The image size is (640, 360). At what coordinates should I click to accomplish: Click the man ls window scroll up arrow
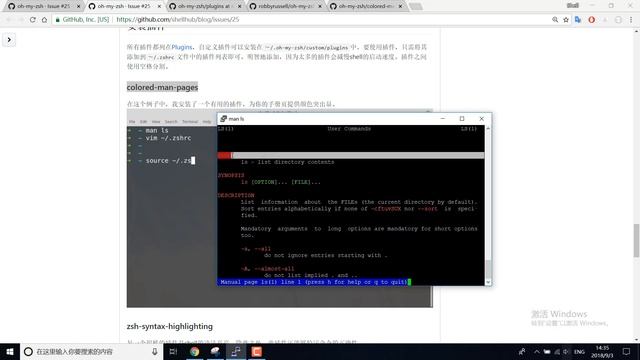pos(488,129)
